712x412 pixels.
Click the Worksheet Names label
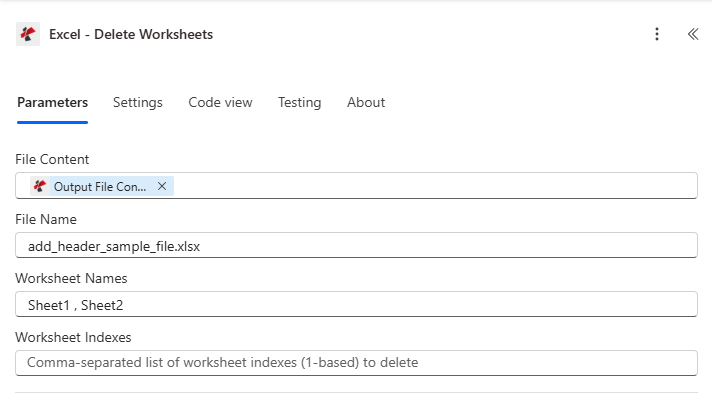tap(71, 278)
